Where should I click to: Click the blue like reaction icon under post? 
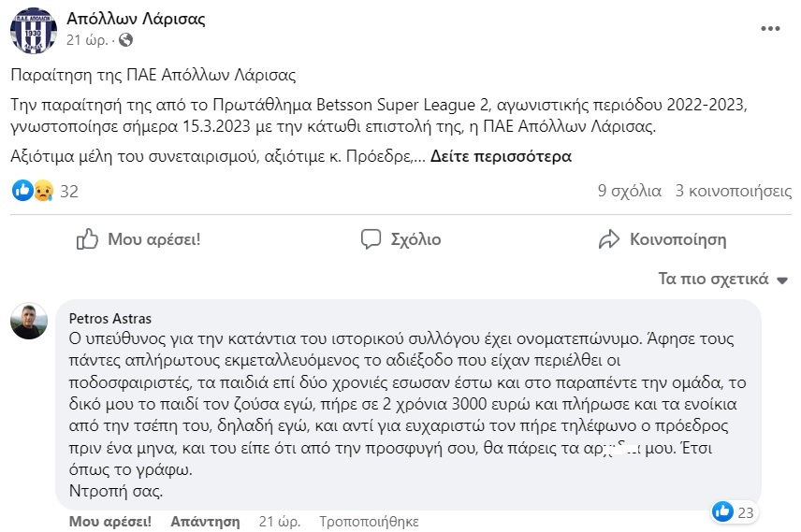[22, 191]
